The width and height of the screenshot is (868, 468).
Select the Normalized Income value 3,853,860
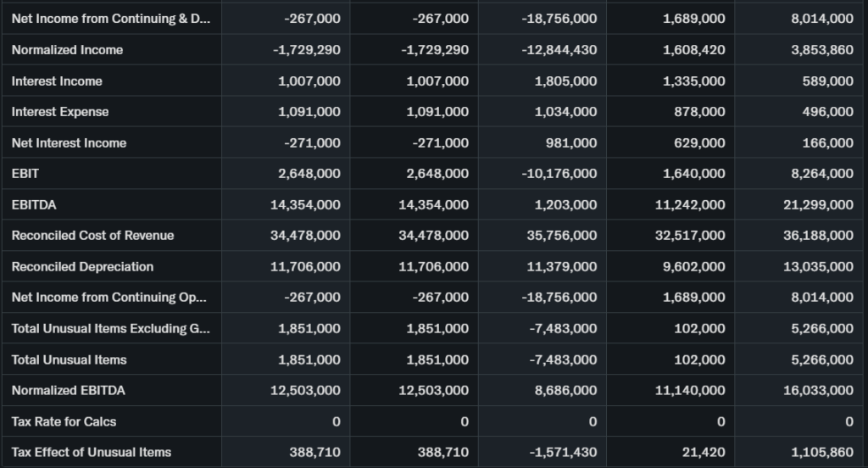[821, 50]
